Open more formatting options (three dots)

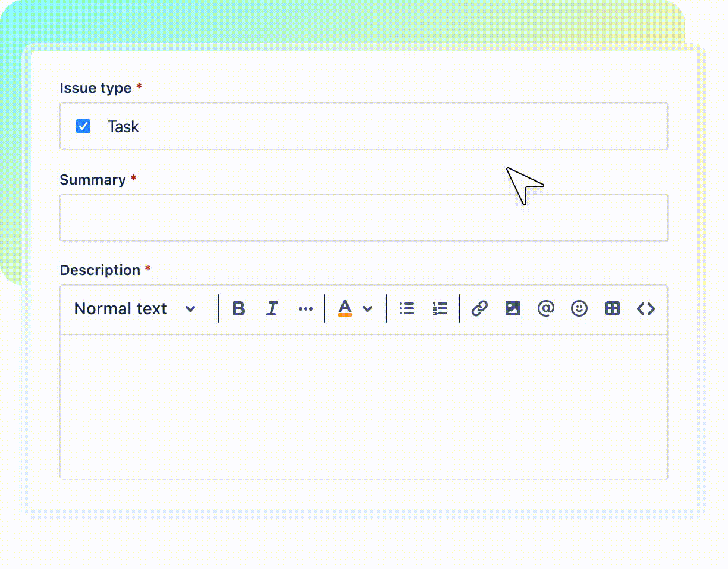(x=305, y=309)
